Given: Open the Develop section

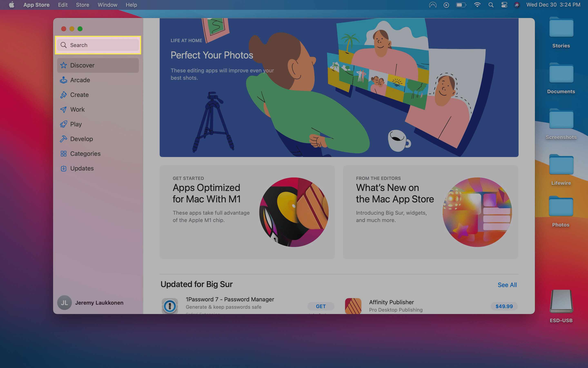Looking at the screenshot, I should pos(98,139).
